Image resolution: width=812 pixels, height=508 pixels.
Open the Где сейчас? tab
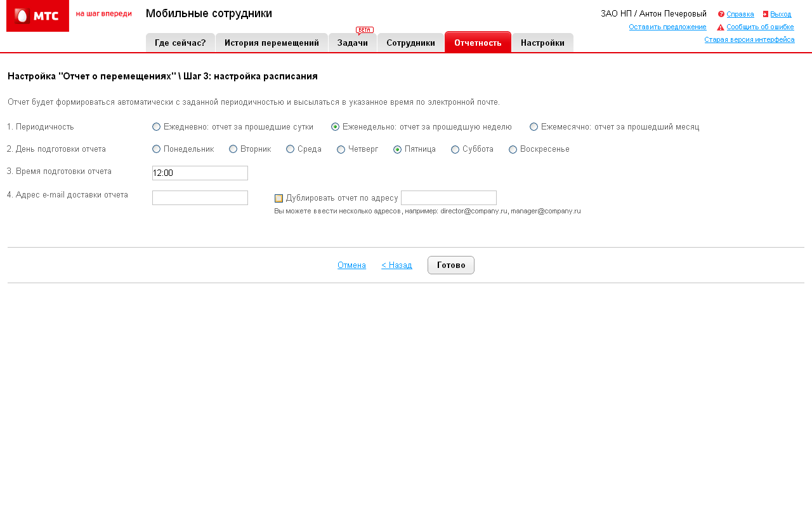click(x=180, y=43)
